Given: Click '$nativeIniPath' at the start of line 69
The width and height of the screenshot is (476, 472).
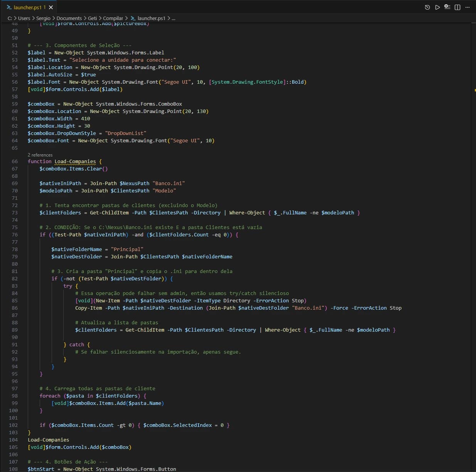Looking at the screenshot, I should pos(61,183).
